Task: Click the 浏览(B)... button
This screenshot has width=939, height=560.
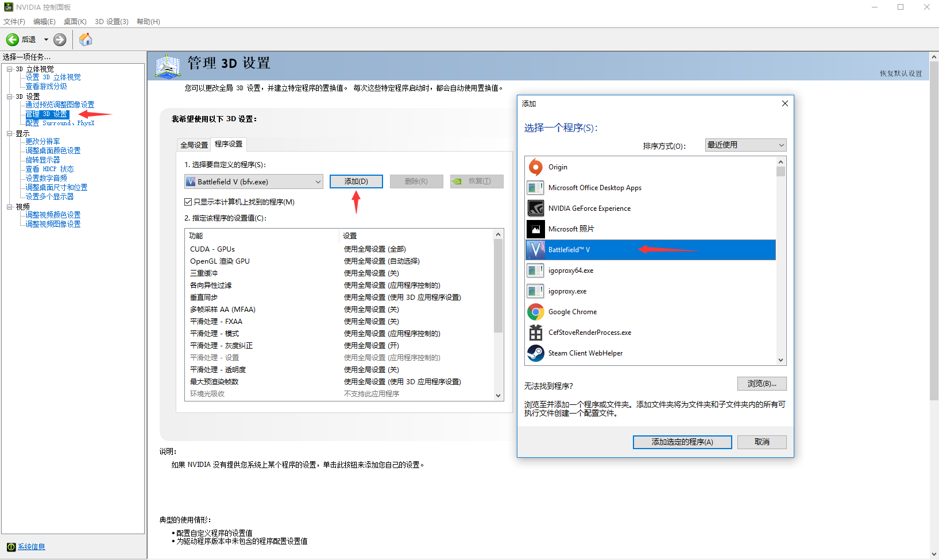Action: (762, 384)
